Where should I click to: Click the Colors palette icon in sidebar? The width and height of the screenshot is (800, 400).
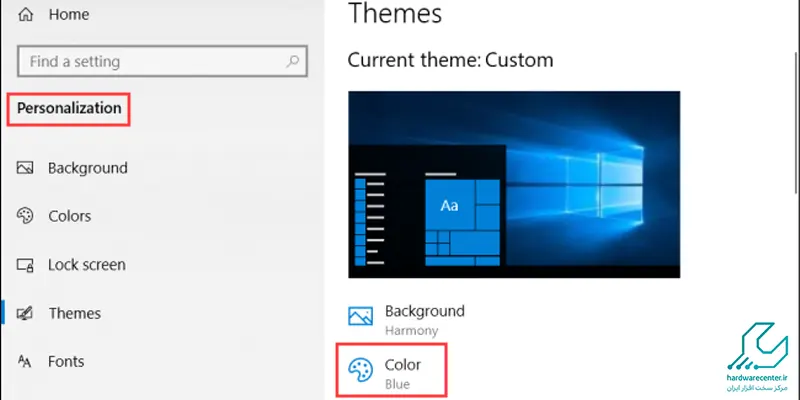(25, 216)
